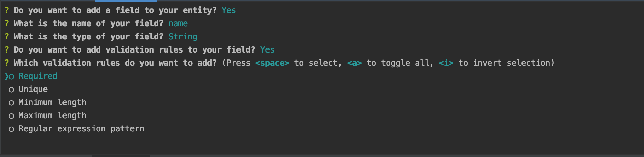This screenshot has width=644, height=157.
Task: Click the 'name' field answer text
Action: click(178, 24)
